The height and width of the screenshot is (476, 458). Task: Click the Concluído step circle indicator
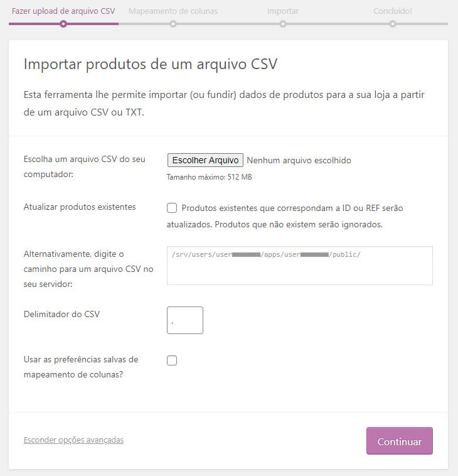[x=393, y=24]
